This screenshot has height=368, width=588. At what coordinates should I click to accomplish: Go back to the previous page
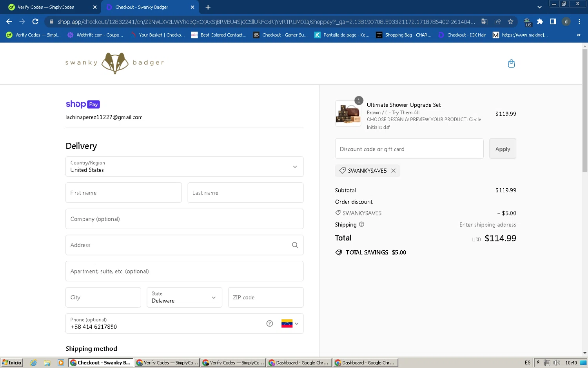tap(9, 22)
